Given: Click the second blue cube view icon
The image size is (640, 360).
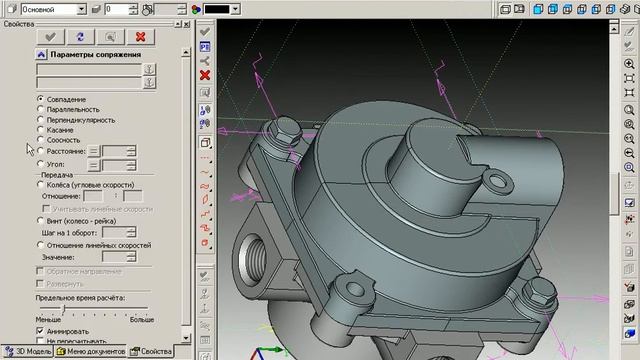Looking at the screenshot, I should (x=553, y=9).
